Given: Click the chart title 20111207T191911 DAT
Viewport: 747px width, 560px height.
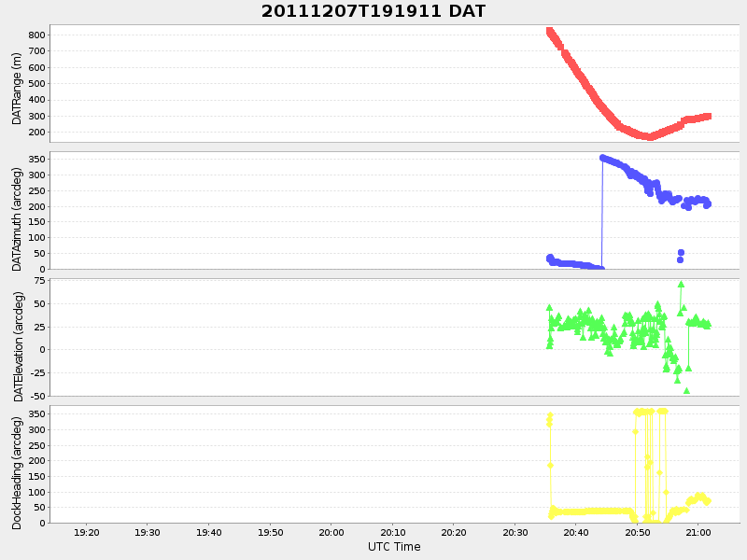Looking at the screenshot, I should (x=373, y=11).
